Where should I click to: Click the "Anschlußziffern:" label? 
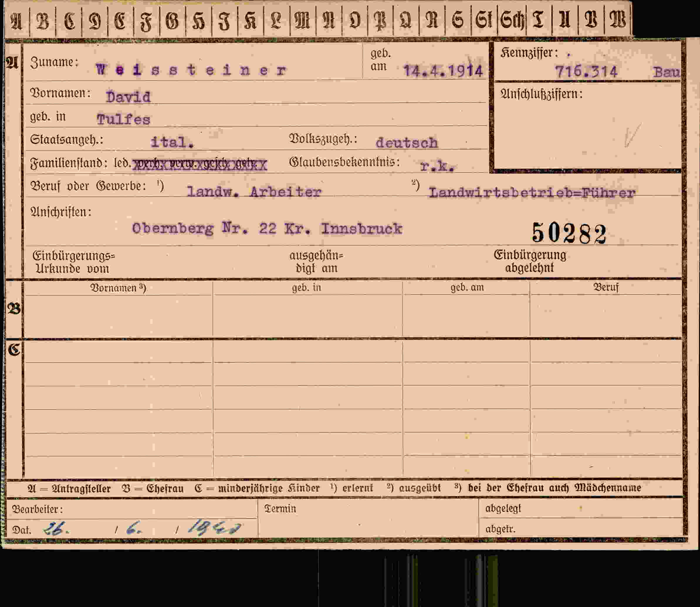pos(542,94)
